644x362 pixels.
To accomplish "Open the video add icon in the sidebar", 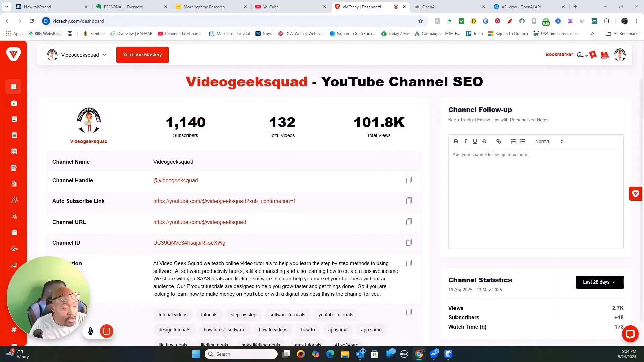I will [x=14, y=216].
